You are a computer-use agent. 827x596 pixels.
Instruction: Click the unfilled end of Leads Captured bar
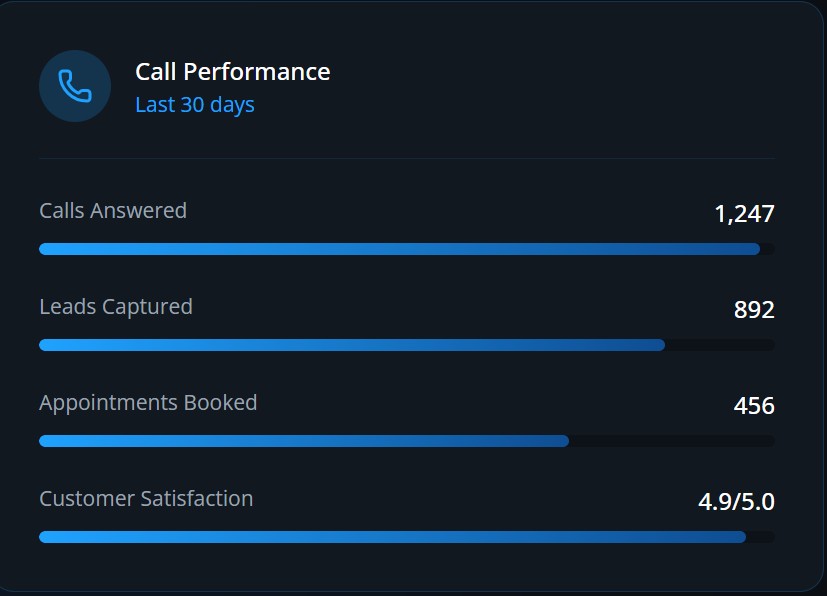pyautogui.click(x=720, y=345)
